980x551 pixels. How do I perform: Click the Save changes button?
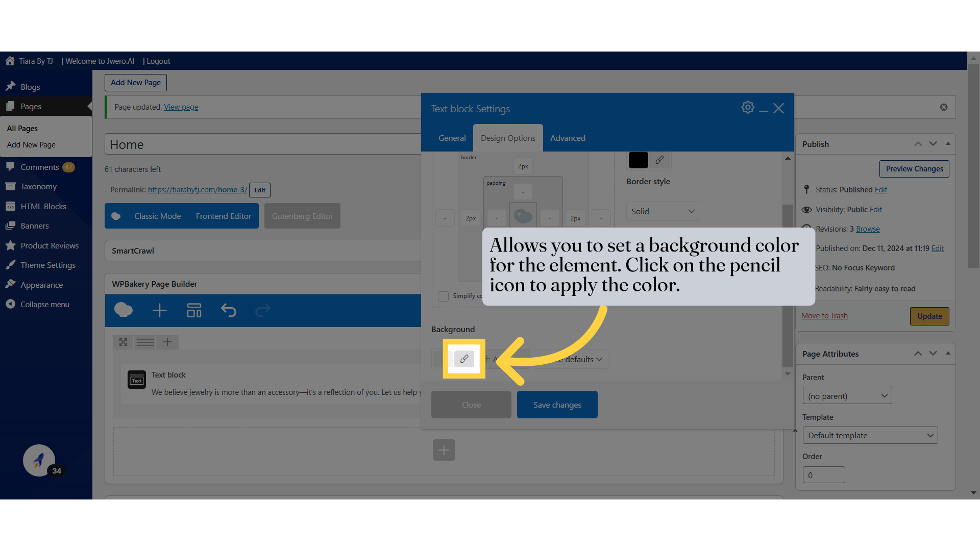click(557, 405)
